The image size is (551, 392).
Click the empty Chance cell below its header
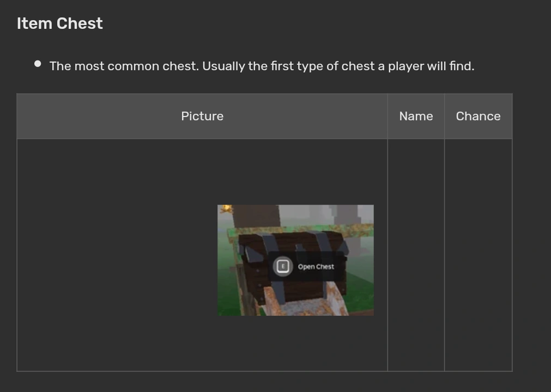tap(478, 255)
